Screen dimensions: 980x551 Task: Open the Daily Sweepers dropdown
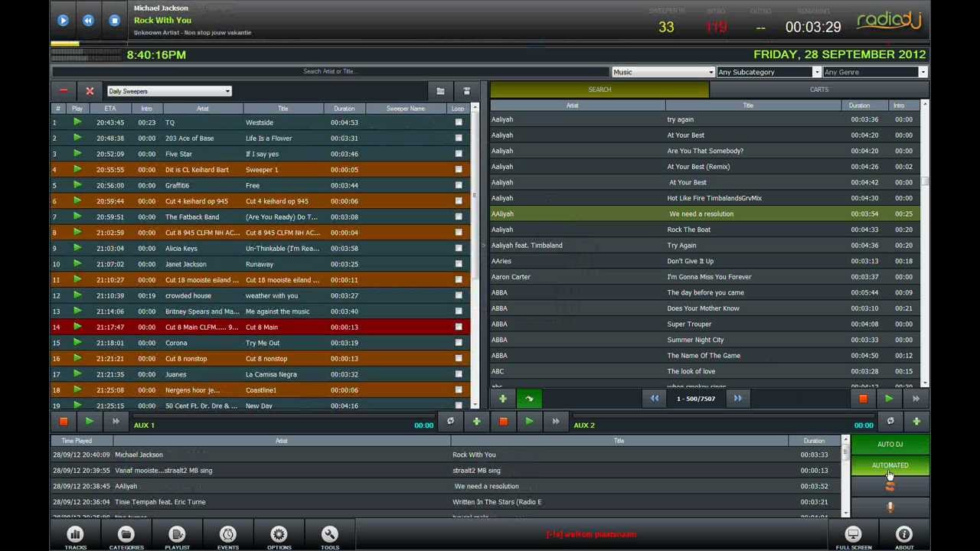pos(168,91)
